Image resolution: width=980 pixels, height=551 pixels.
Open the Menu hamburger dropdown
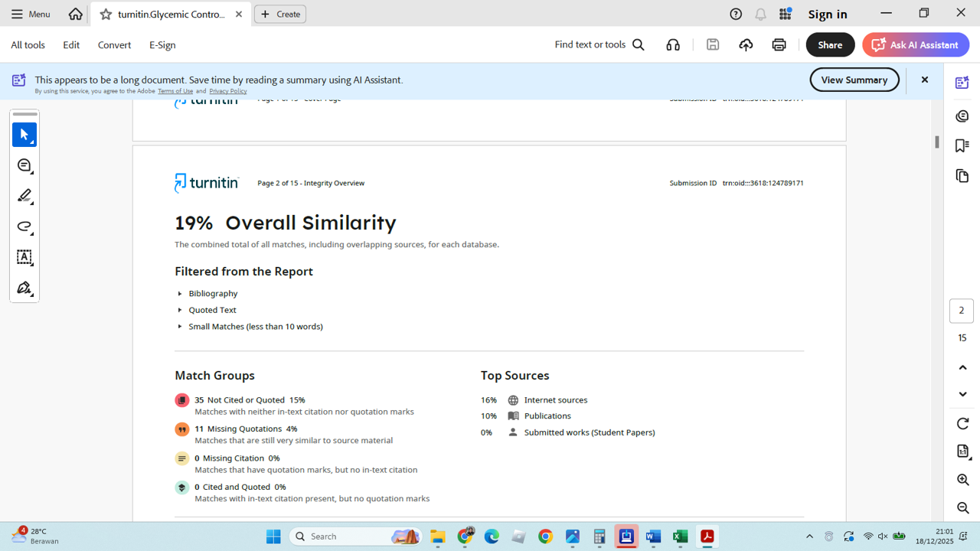(x=31, y=14)
